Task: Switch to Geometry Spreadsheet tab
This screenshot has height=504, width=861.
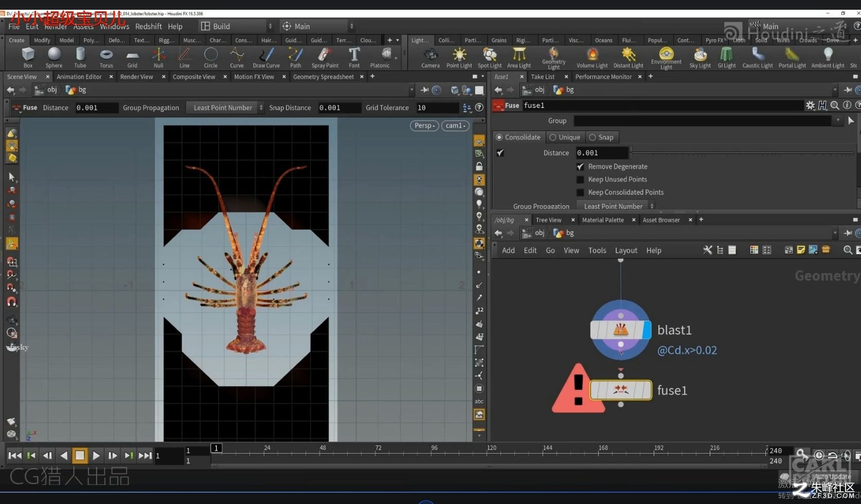Action: point(324,77)
